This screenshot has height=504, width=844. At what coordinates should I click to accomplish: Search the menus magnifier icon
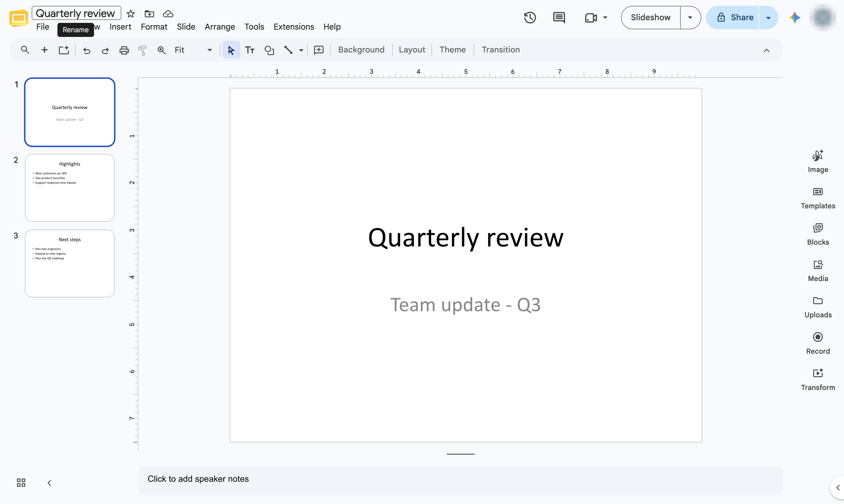[x=25, y=50]
